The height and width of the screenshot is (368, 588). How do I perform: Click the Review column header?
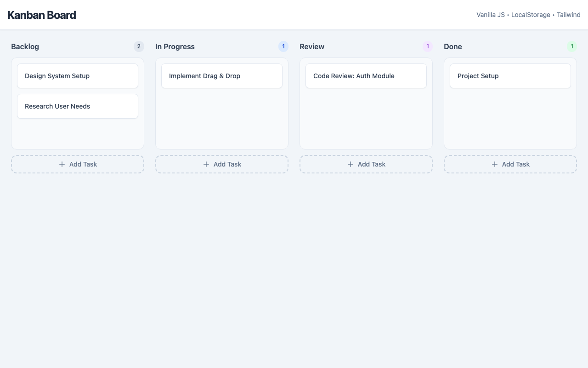tap(312, 46)
